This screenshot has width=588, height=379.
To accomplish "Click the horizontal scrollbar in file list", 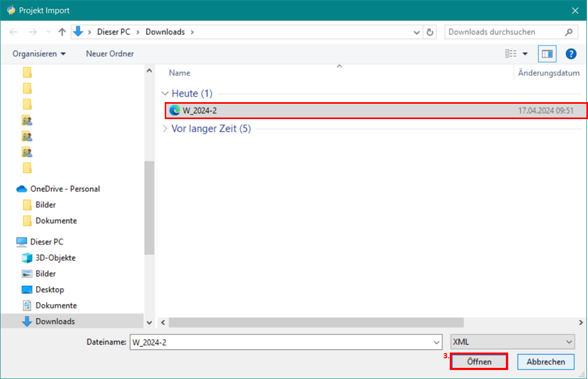I will pyautogui.click(x=316, y=322).
